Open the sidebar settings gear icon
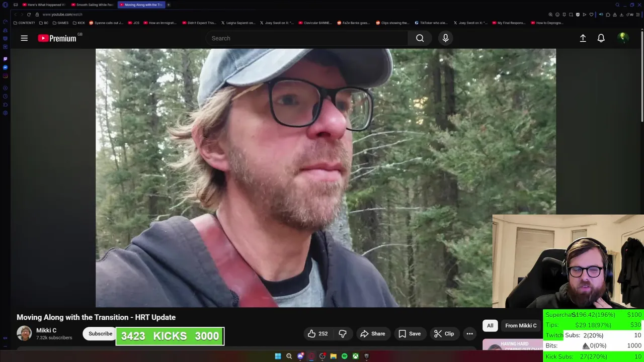Viewport: 644px width, 362px height. pyautogui.click(x=5, y=113)
